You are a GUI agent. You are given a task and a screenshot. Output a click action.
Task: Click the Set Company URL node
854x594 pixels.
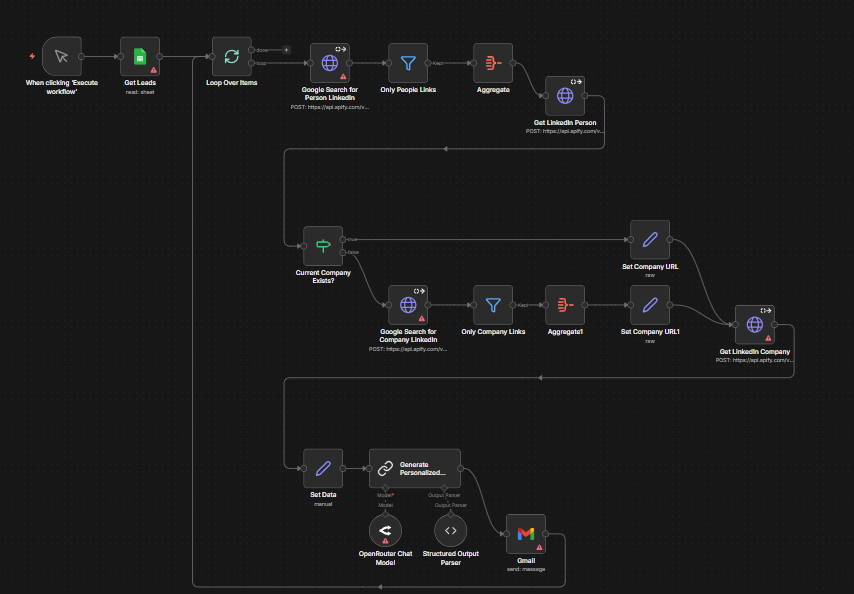coord(649,240)
